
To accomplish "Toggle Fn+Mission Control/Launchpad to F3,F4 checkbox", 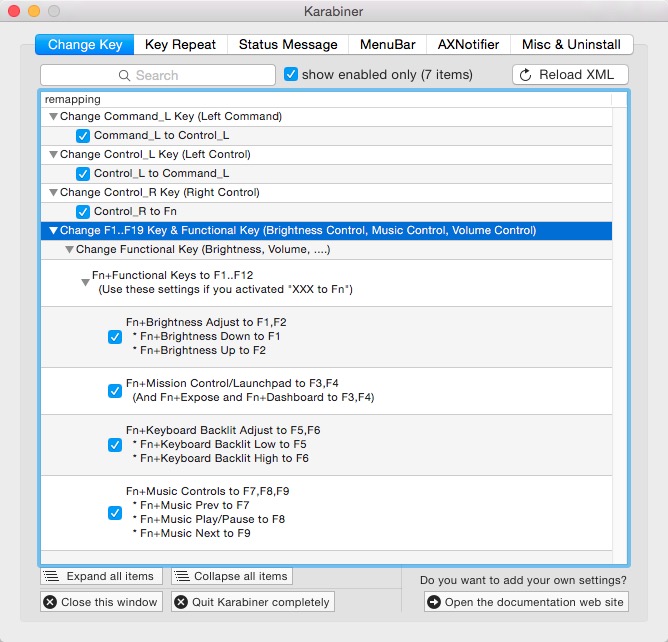I will tap(115, 391).
